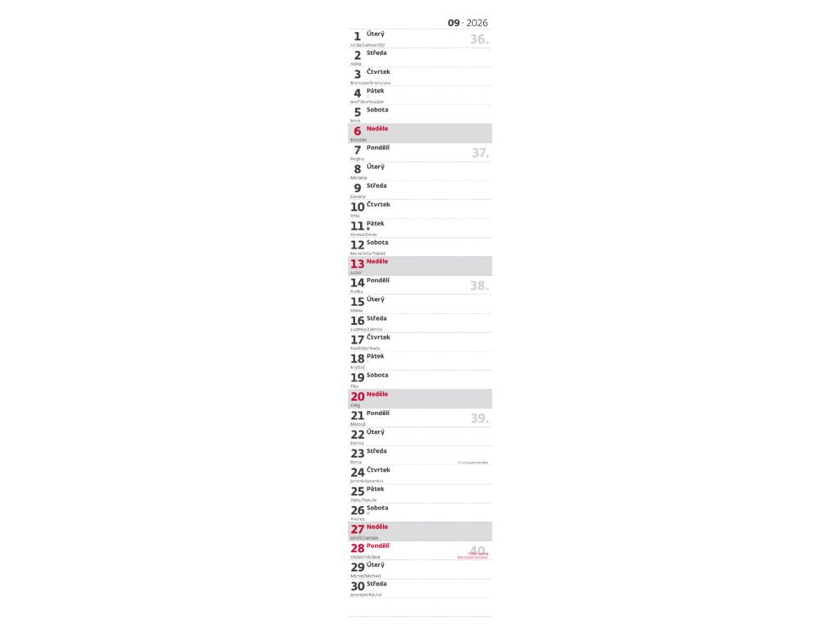Select day 25 Pátek entry

tap(419, 493)
